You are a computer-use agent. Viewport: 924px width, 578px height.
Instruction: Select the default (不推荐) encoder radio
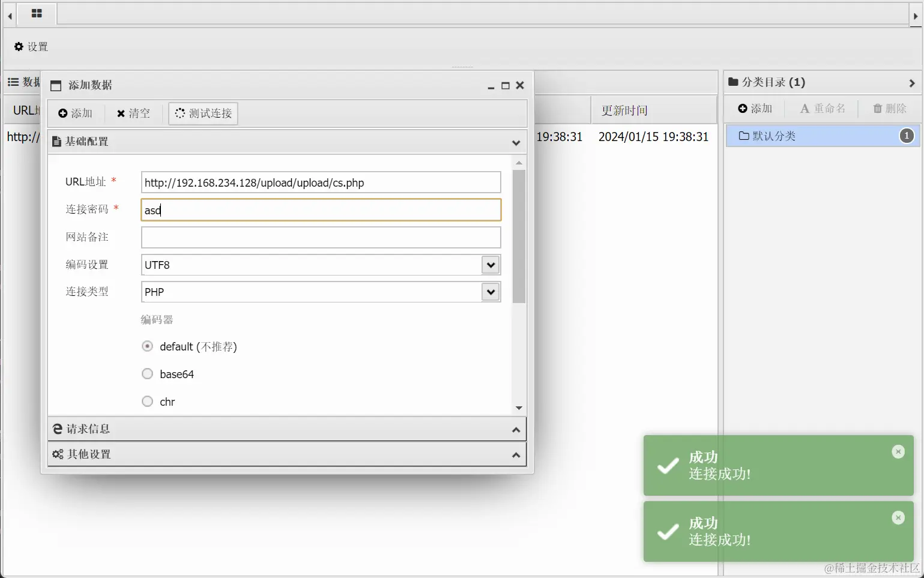pyautogui.click(x=147, y=346)
